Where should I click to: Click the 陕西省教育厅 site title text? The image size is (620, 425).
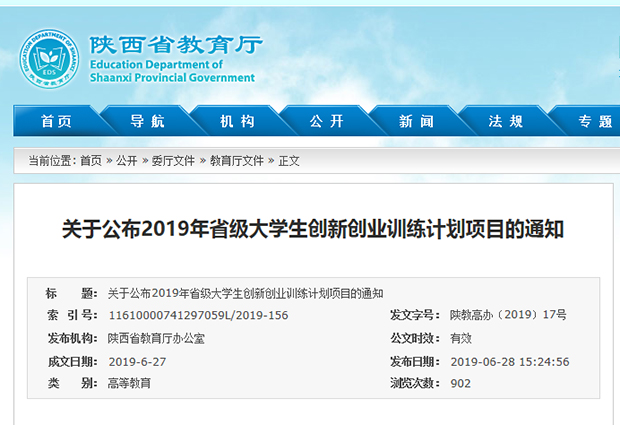[x=176, y=44]
